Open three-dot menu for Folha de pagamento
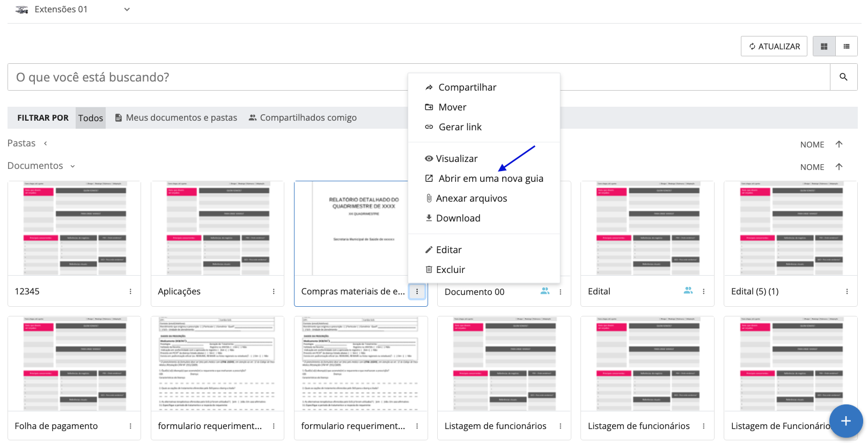The height and width of the screenshot is (443, 868). tap(130, 426)
